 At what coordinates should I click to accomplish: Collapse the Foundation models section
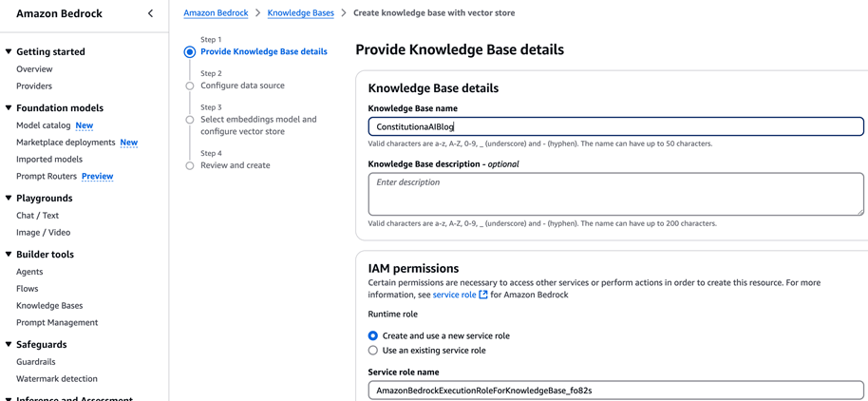coord(9,108)
